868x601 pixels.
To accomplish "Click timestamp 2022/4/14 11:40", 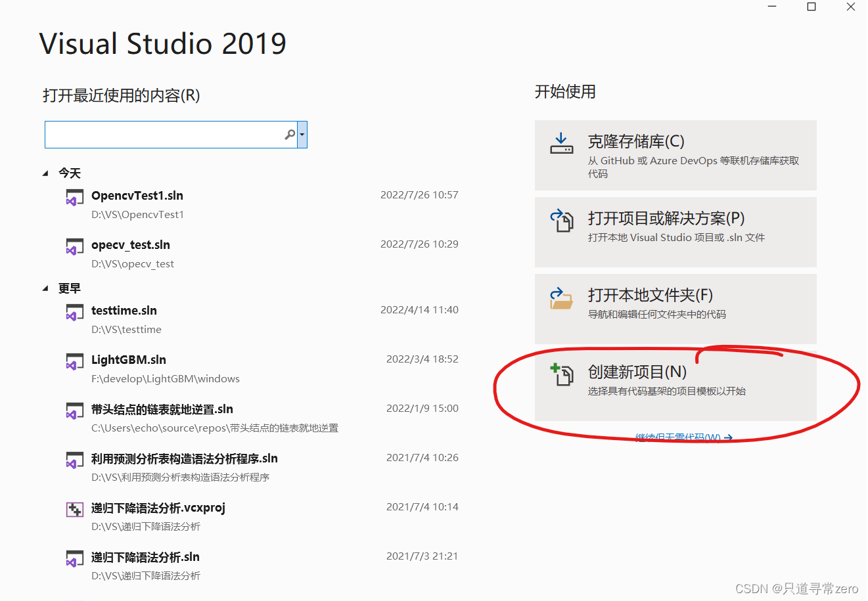I will 419,310.
